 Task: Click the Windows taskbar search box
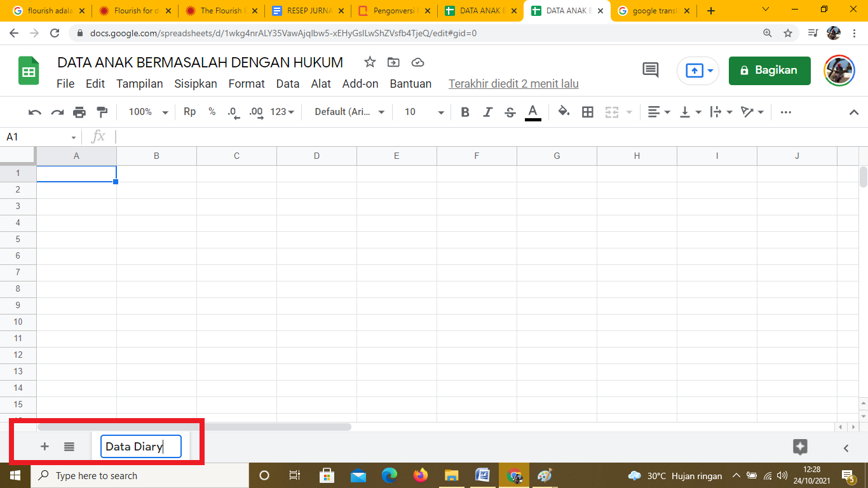click(140, 475)
